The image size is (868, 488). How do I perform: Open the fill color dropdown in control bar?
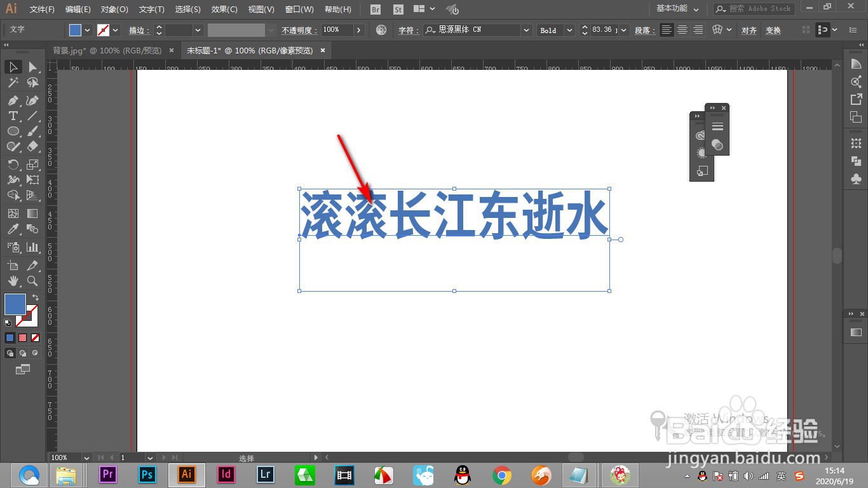[88, 30]
